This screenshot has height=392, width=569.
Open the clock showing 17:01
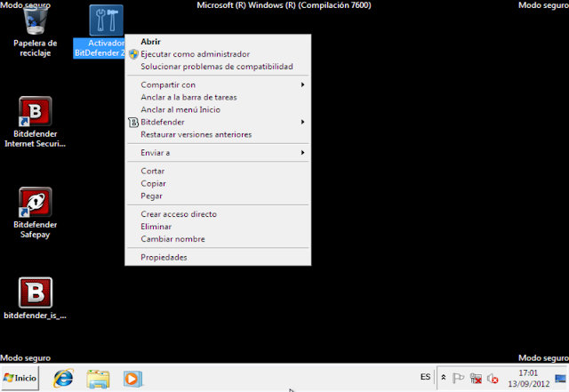pyautogui.click(x=528, y=378)
